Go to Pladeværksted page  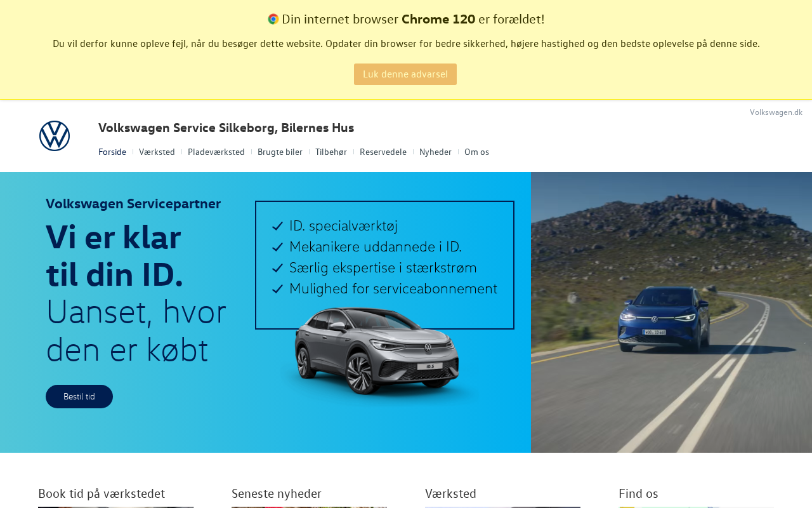point(216,152)
